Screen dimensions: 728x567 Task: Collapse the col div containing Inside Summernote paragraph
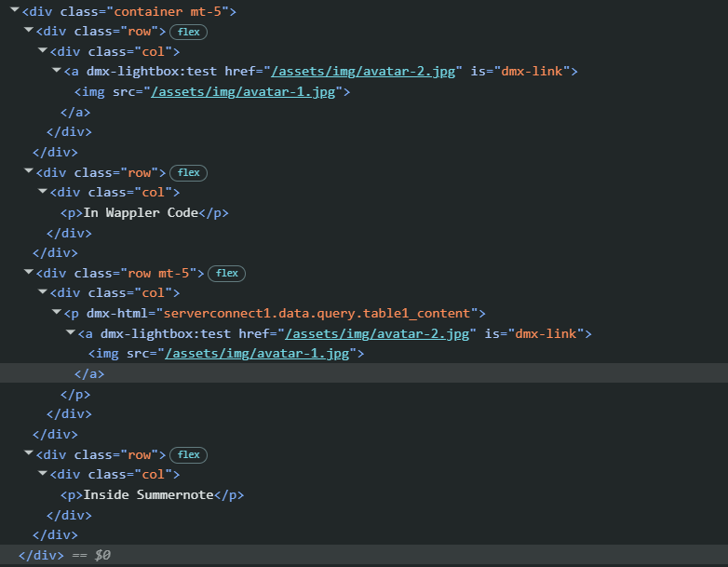[43, 473]
